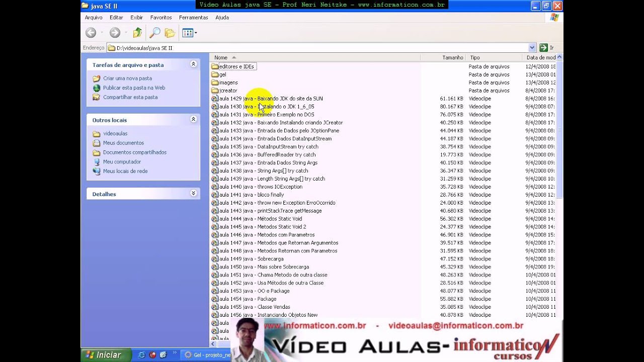Open the Views mode button
The height and width of the screenshot is (362, 644).
tap(188, 33)
